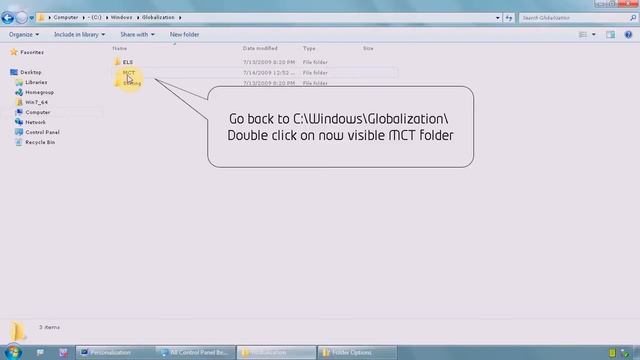Click the second pinned taskbar icon

[63, 352]
